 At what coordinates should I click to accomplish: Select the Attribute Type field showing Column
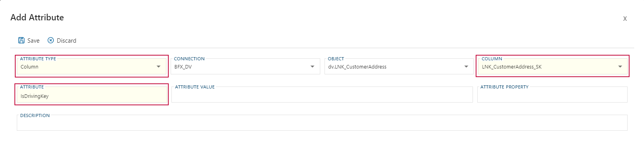[91, 66]
